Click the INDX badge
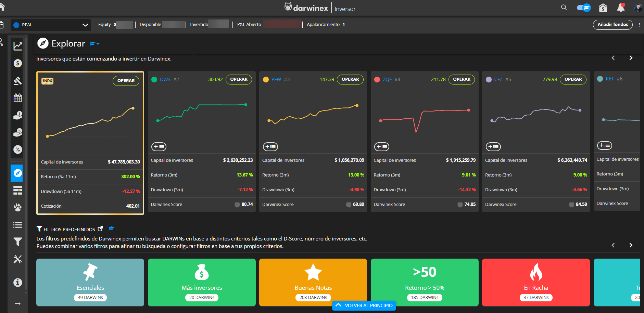 (48, 81)
